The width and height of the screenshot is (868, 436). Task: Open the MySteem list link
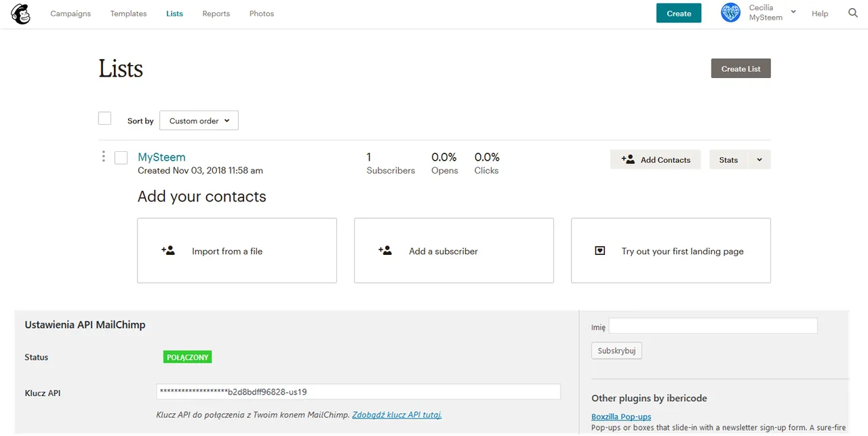click(161, 157)
